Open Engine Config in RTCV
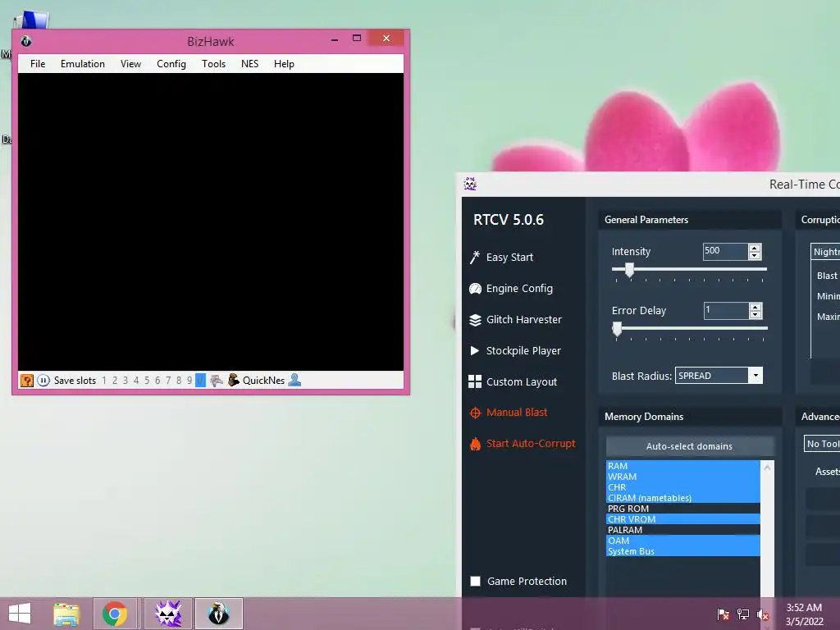840x630 pixels. [519, 288]
